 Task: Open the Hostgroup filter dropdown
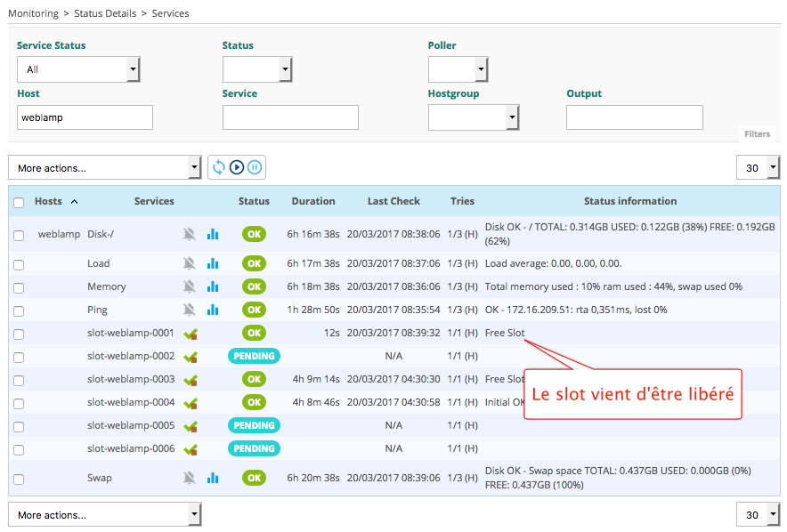tap(473, 117)
